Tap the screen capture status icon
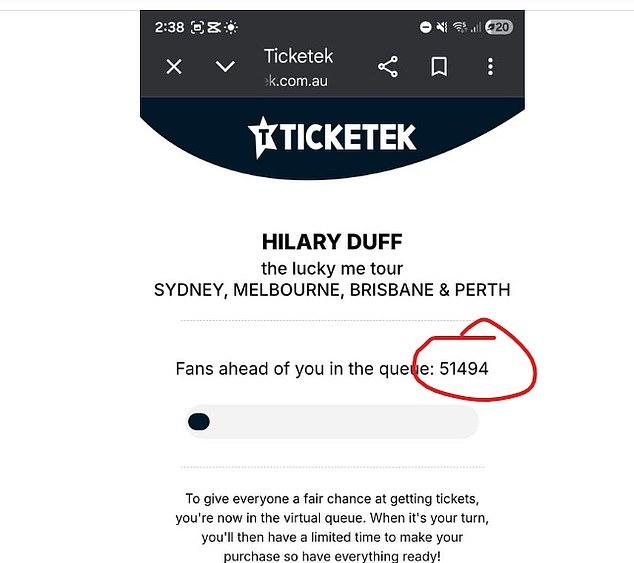This screenshot has height=563, width=634. [198, 27]
